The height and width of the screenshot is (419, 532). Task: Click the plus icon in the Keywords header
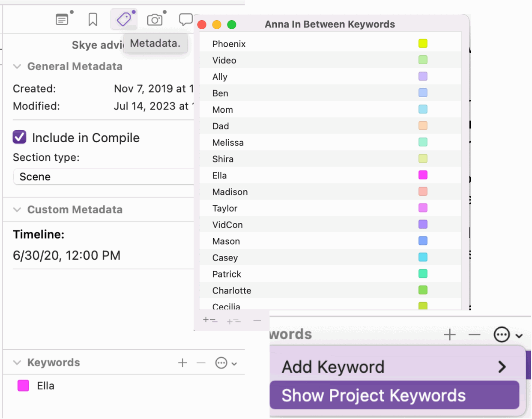click(x=182, y=363)
